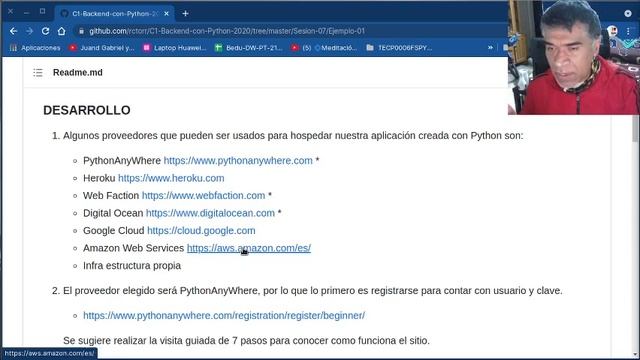Open the aws.amazon.com/es/ link
640x360 pixels.
coord(249,248)
